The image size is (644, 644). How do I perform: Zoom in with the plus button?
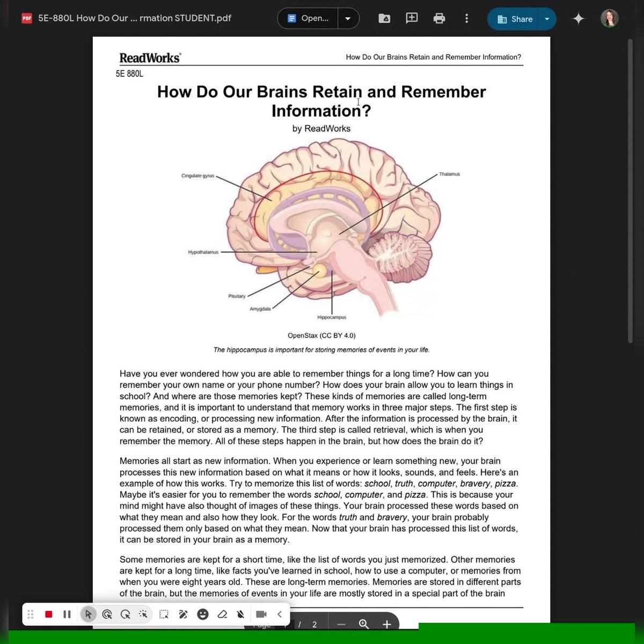(387, 624)
